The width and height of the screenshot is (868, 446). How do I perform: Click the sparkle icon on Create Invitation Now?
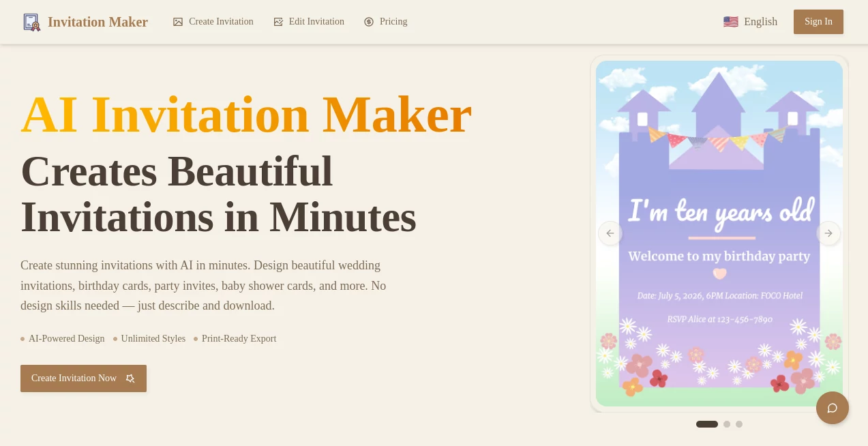coord(130,378)
